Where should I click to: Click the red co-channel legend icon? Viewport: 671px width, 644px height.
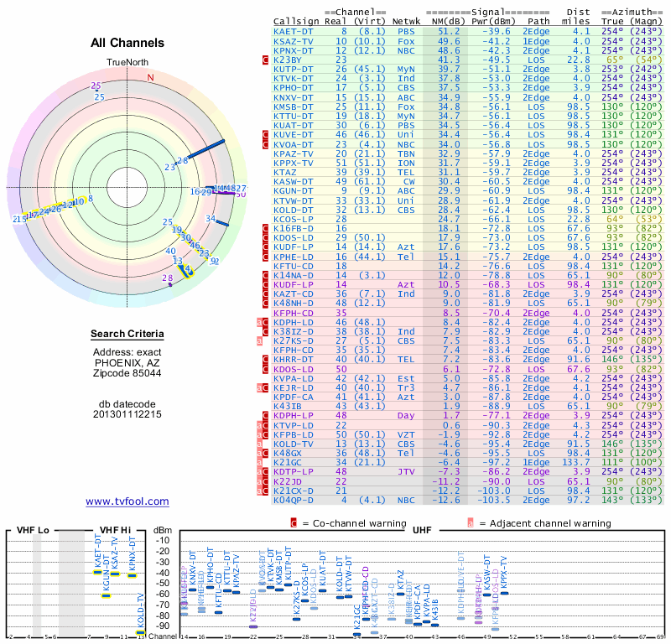click(x=294, y=523)
